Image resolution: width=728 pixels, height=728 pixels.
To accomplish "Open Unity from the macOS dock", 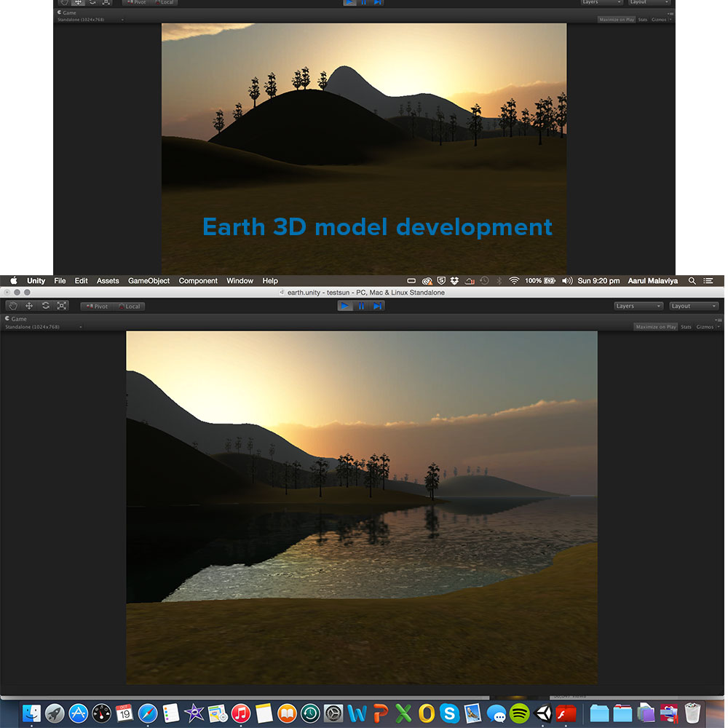I will pos(543,713).
